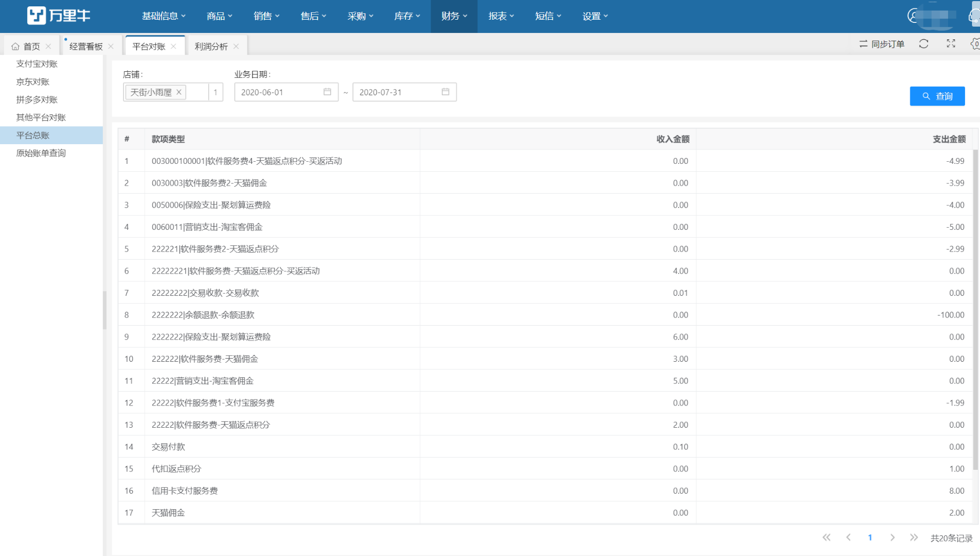Select the 天猫佣金 row 17

(x=546, y=513)
